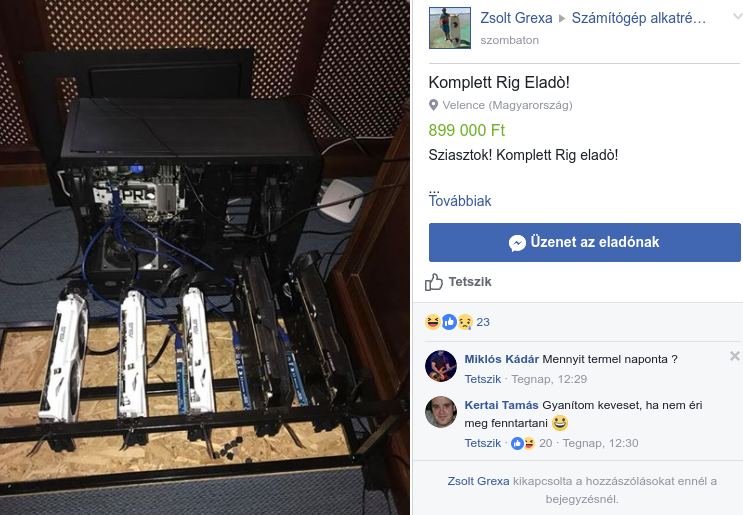Open the Velence (Magyarország) location
Screen dimensions: 743x515
[x=507, y=105]
